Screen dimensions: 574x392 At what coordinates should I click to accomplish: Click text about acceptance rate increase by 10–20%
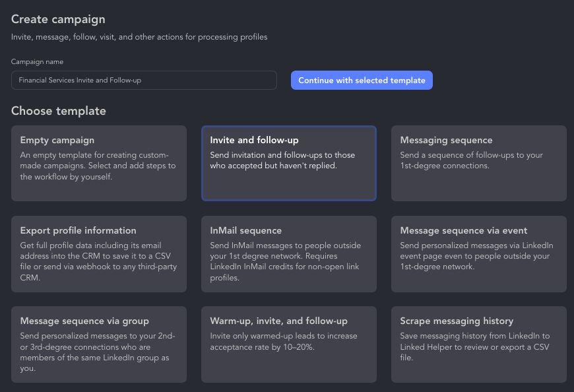283,341
